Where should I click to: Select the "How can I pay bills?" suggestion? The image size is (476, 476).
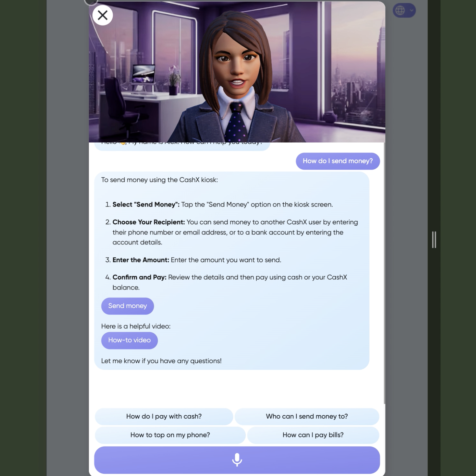tap(313, 435)
